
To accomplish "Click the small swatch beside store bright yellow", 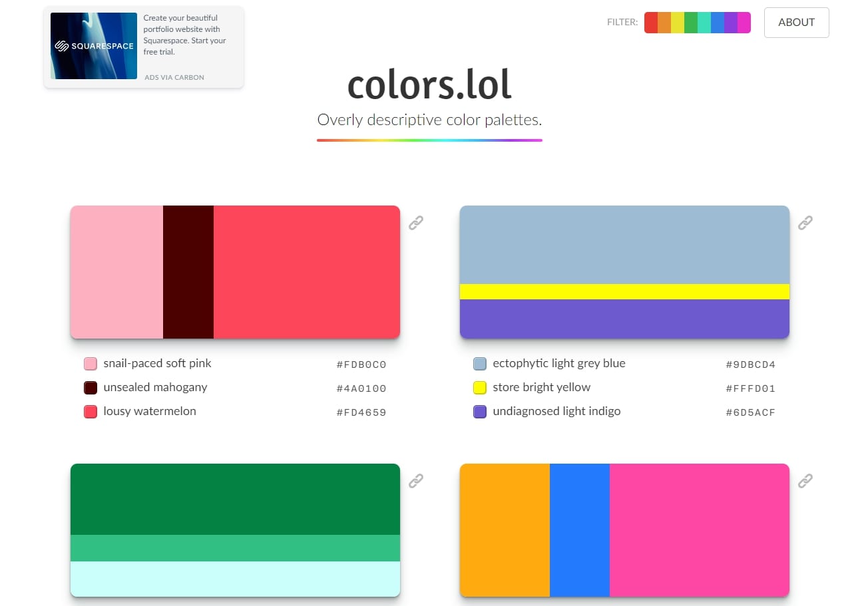I will [x=480, y=388].
